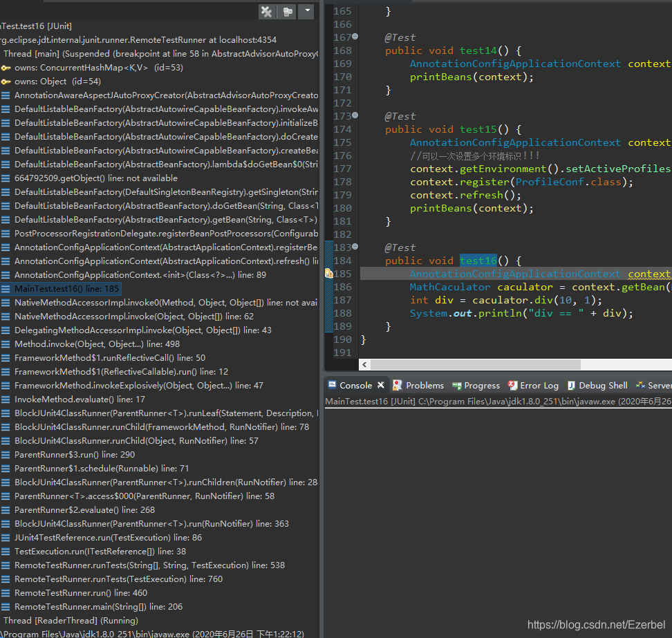Select ParentRunner$3.run() line: 290 frame
Screen dimensions: 672x638
coord(75,455)
